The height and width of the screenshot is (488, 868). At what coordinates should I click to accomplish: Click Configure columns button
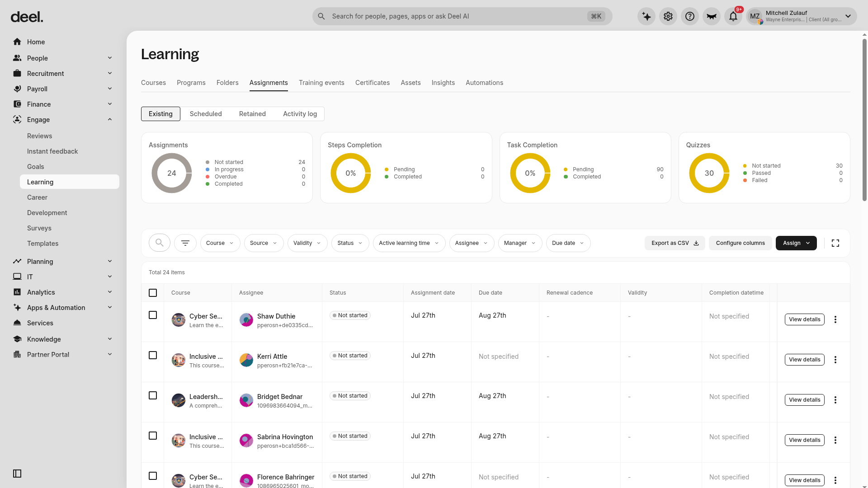[741, 243]
